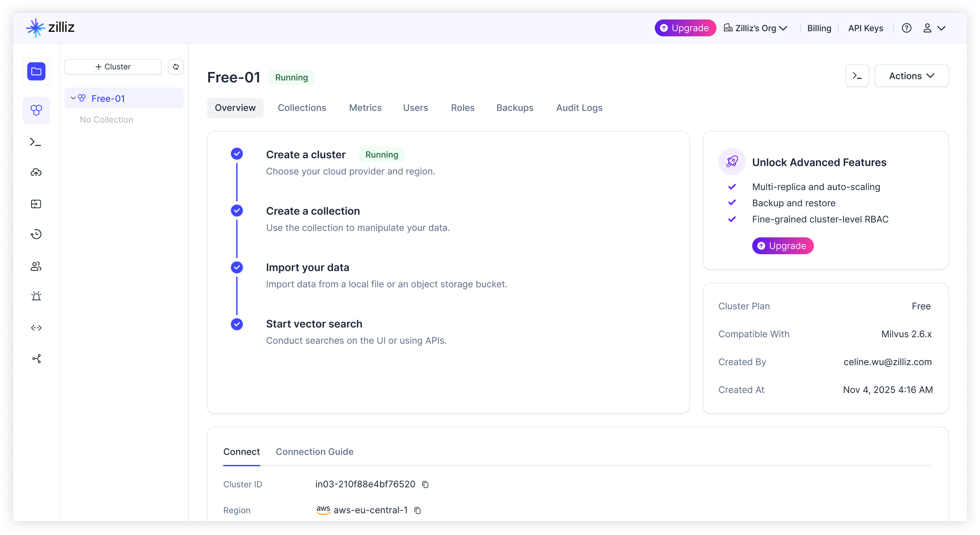Click the refresh clusters icon button
The image size is (980, 535).
[176, 67]
